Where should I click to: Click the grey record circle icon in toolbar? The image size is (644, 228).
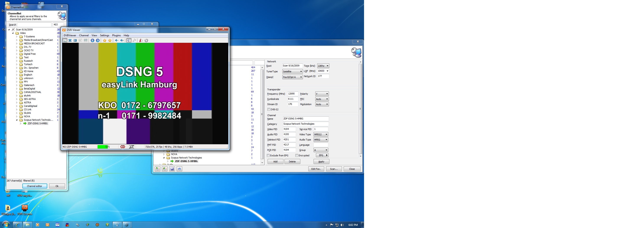pyautogui.click(x=146, y=40)
